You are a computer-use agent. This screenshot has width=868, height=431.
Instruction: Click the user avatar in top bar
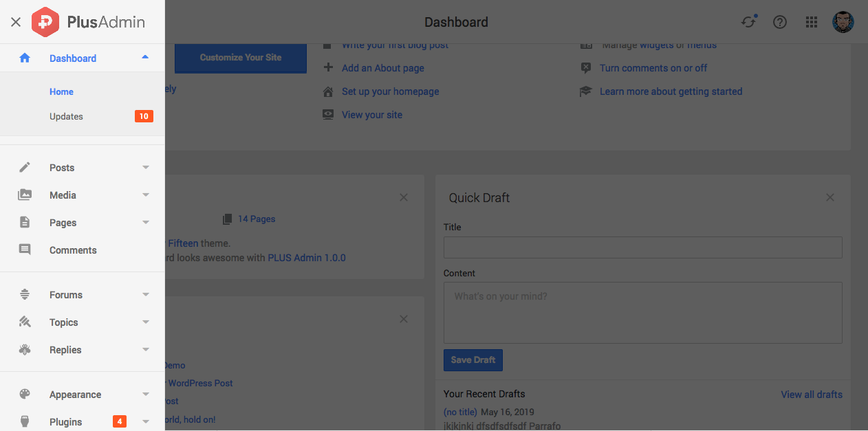(x=843, y=22)
